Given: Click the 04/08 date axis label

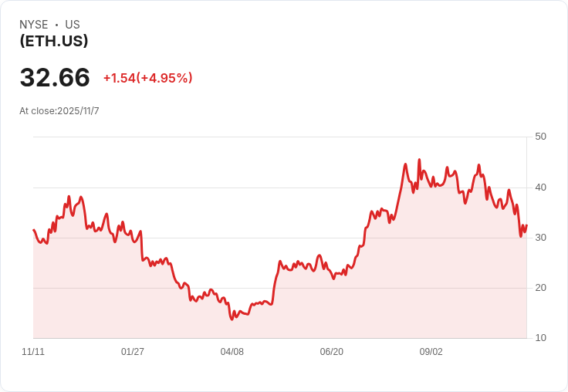Looking at the screenshot, I should point(232,352).
